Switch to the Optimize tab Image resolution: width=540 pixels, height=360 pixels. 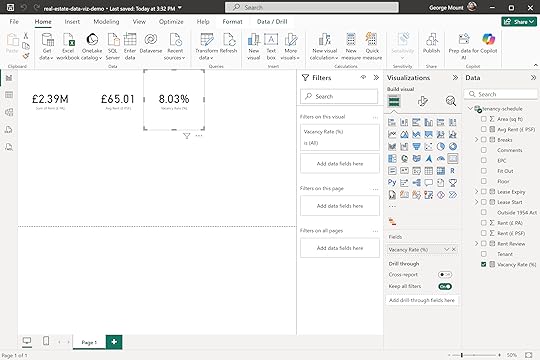pos(171,21)
